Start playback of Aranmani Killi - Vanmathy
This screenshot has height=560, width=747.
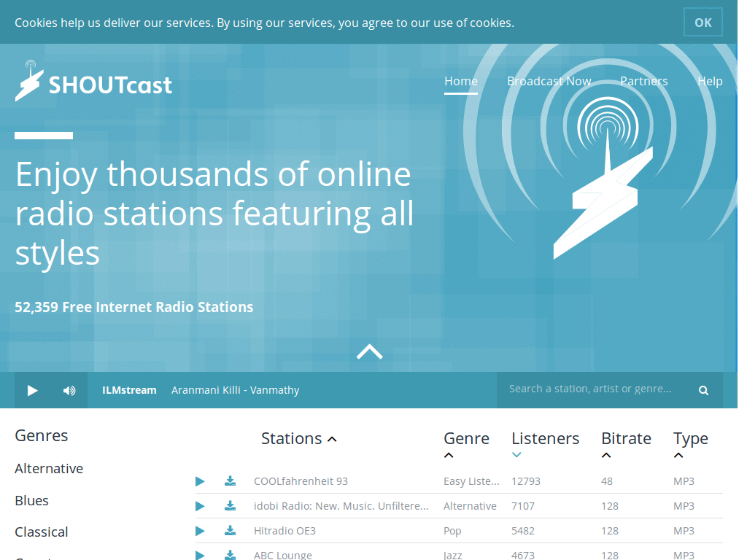[x=32, y=390]
